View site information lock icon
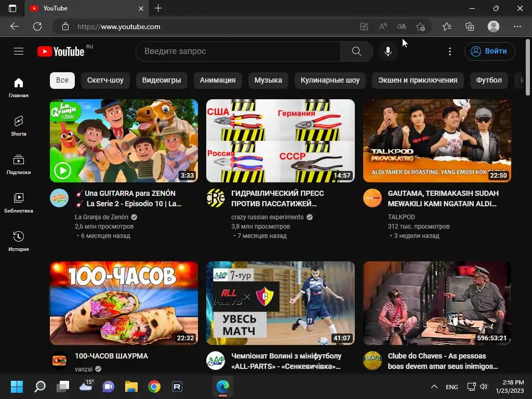This screenshot has height=399, width=532. click(x=65, y=26)
